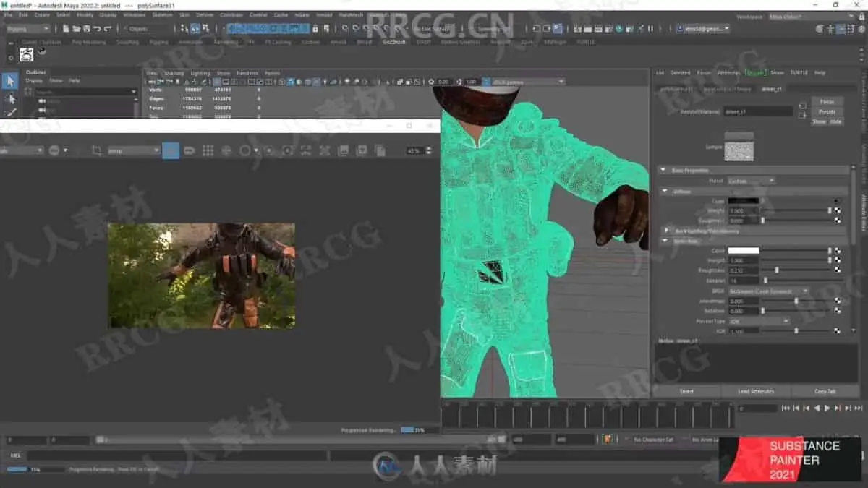The height and width of the screenshot is (488, 868).
Task: Open the Shading menu in the viewport panel
Action: click(174, 73)
